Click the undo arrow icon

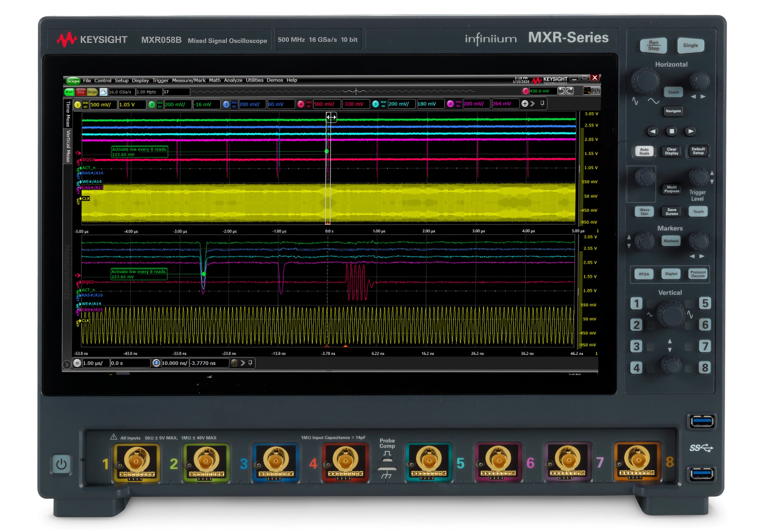click(561, 91)
